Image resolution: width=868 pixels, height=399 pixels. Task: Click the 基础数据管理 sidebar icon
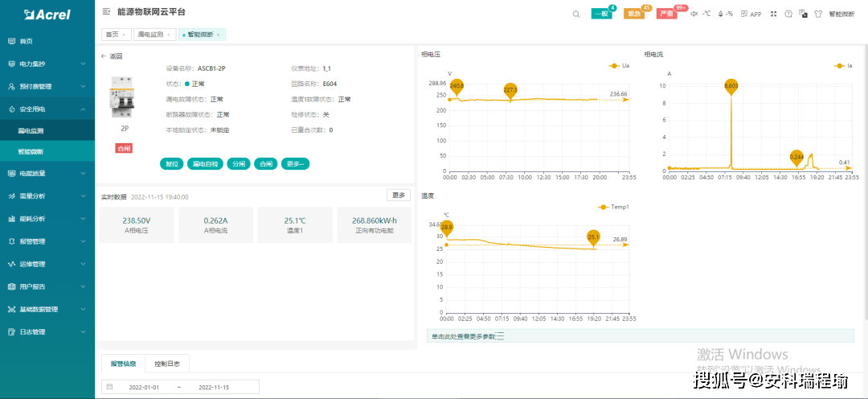tap(11, 309)
